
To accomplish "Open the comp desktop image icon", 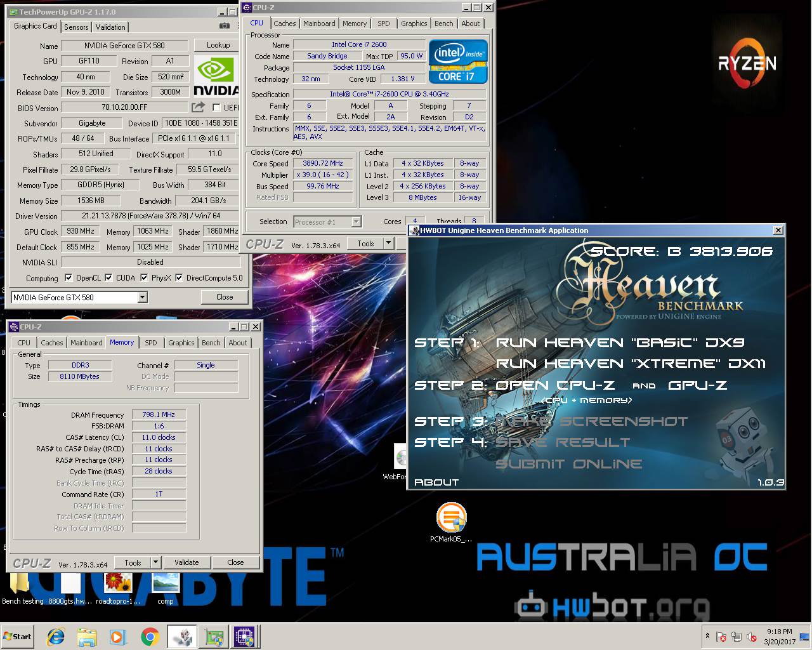I will (166, 588).
